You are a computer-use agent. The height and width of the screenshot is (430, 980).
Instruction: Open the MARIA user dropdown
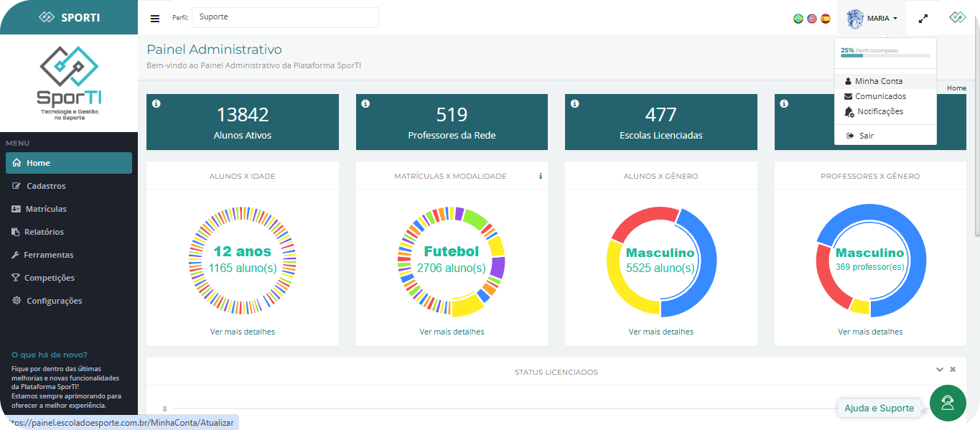(873, 19)
